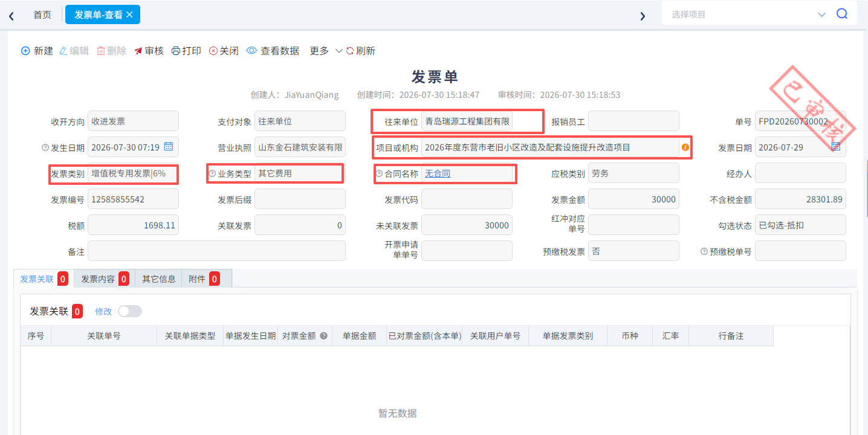Close the 发票单-查看 tab
868x435 pixels.
(129, 14)
